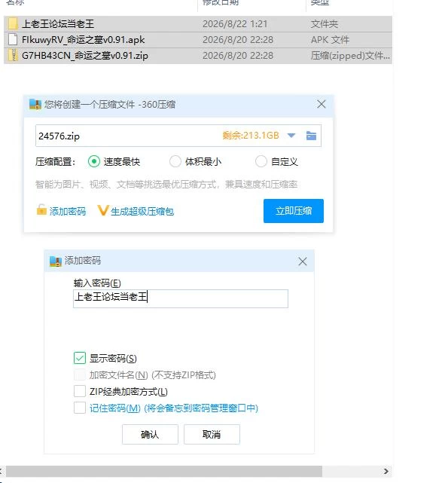Viewport: 448px width, 483px height.
Task: Click 立即压缩 button
Action: (x=294, y=211)
